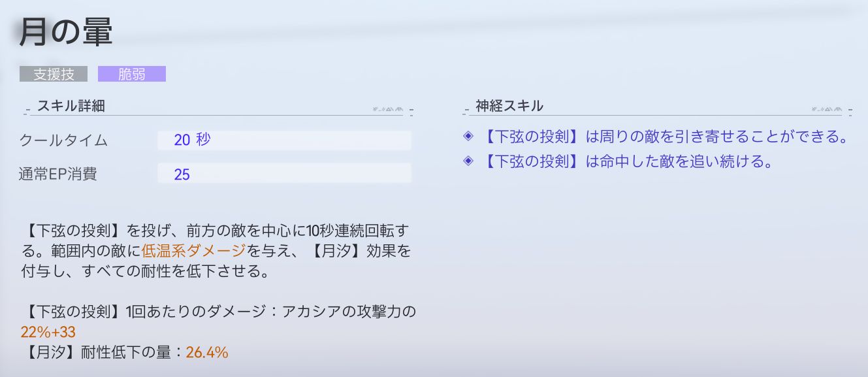Screen dimensions: 868x377
Task: Click the 通常EP消費 label
Action: click(61, 174)
